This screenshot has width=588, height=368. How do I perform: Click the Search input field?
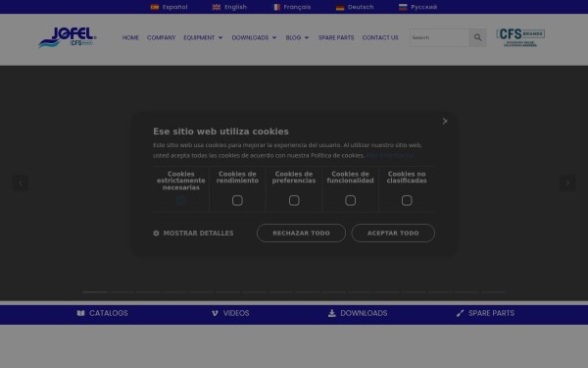[x=439, y=37]
